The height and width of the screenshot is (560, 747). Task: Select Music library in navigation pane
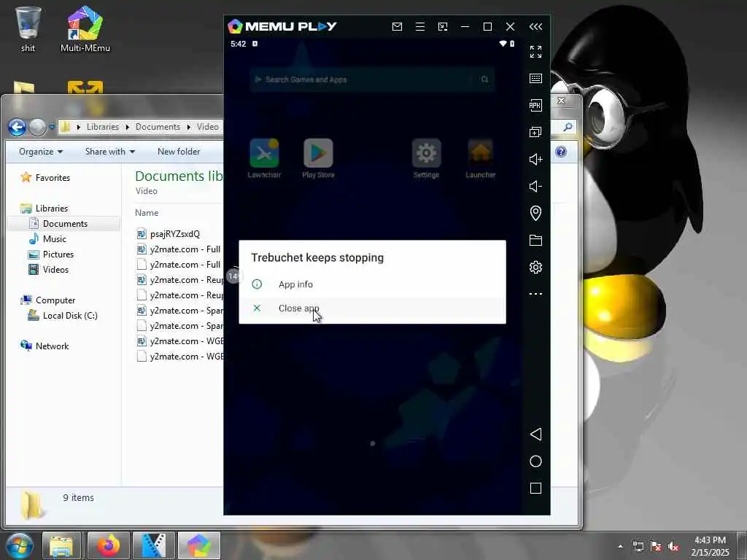point(54,238)
